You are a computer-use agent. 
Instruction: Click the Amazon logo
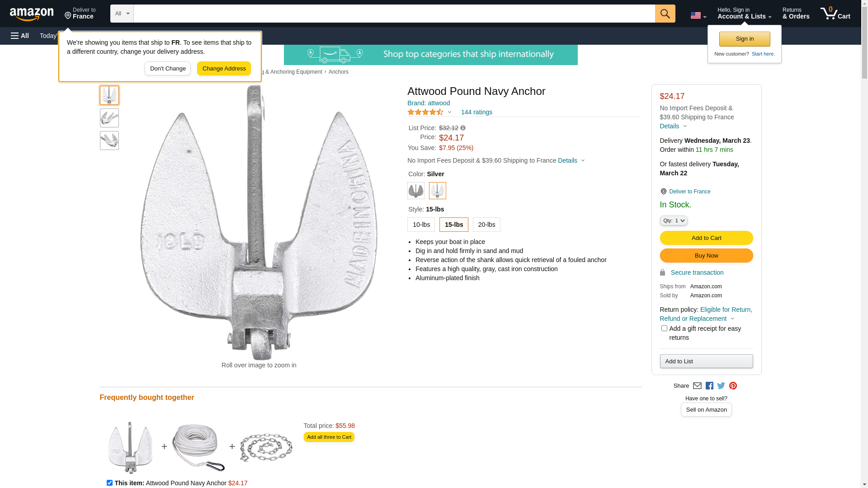pyautogui.click(x=32, y=14)
